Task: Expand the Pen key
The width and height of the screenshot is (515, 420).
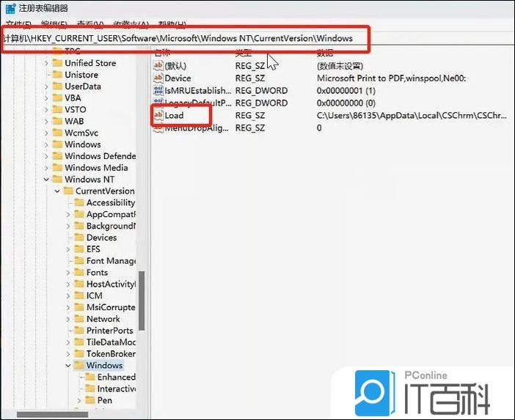Action: pyautogui.click(x=78, y=401)
